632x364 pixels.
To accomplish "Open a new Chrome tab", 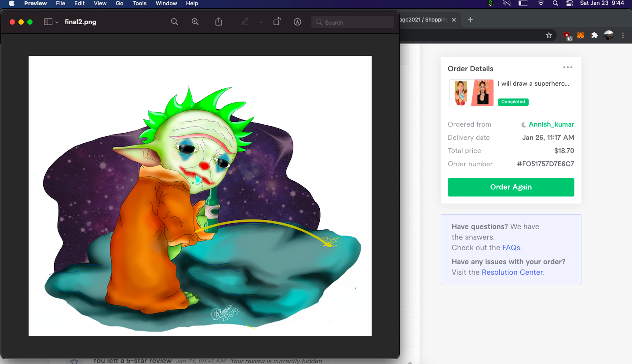I will pos(471,20).
